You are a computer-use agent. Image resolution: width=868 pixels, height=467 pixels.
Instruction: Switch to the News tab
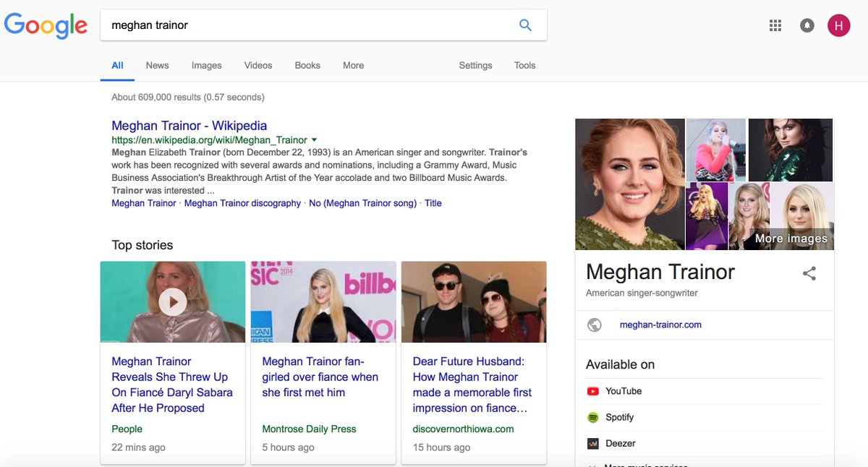coord(157,65)
